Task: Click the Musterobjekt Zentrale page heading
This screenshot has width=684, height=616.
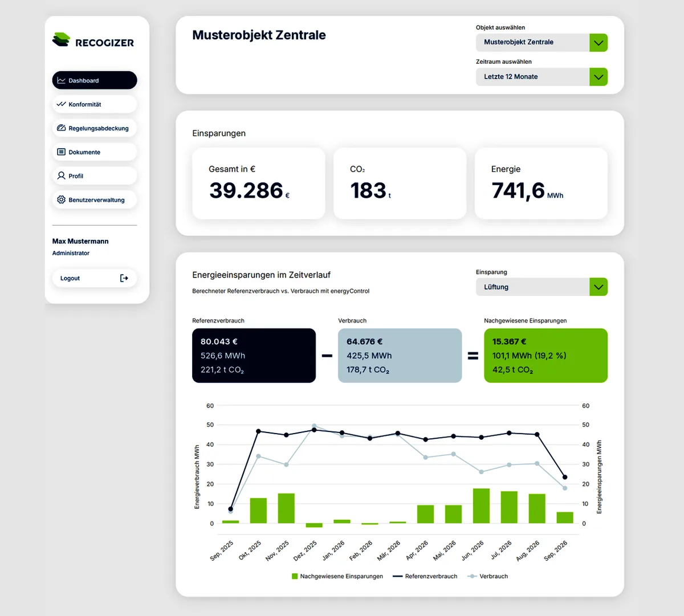Action: point(259,35)
